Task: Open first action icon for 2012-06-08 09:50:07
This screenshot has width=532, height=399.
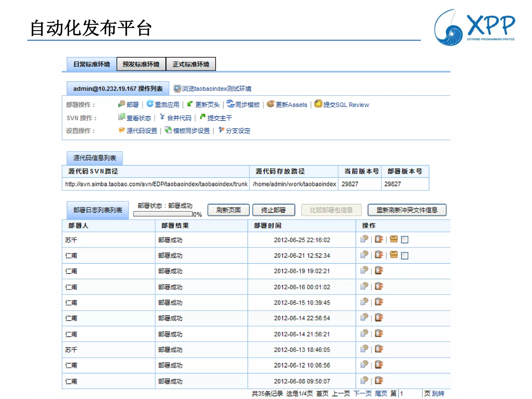Action: pyautogui.click(x=364, y=381)
